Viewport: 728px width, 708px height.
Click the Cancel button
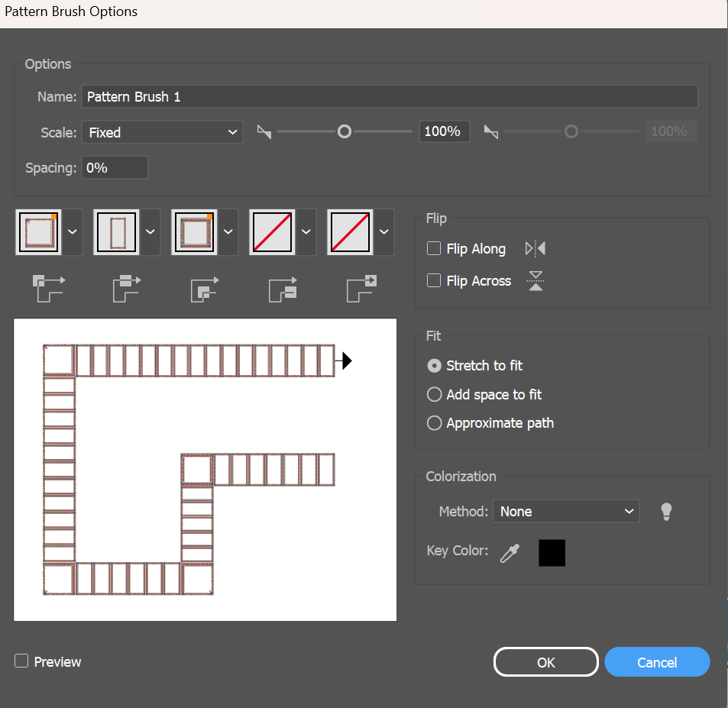[657, 662]
